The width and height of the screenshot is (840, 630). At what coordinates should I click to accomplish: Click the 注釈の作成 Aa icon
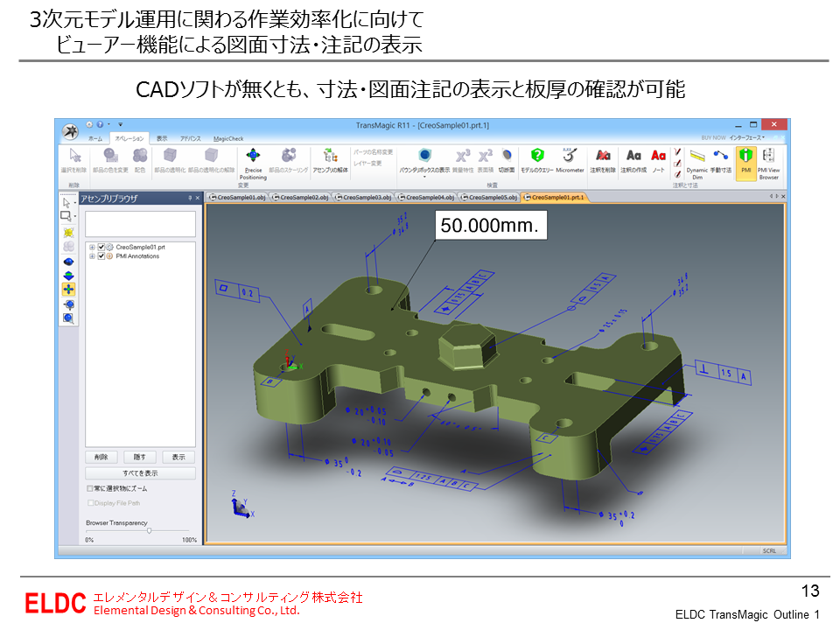(x=633, y=156)
